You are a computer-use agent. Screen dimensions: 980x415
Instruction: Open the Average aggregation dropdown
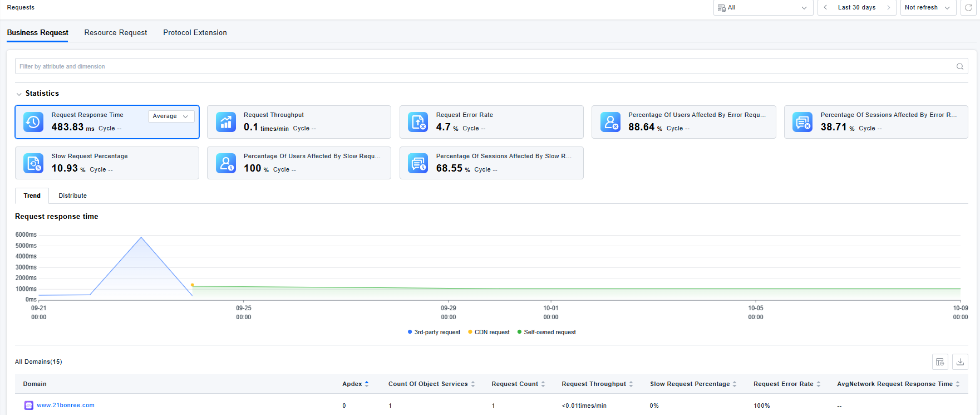pyautogui.click(x=171, y=116)
